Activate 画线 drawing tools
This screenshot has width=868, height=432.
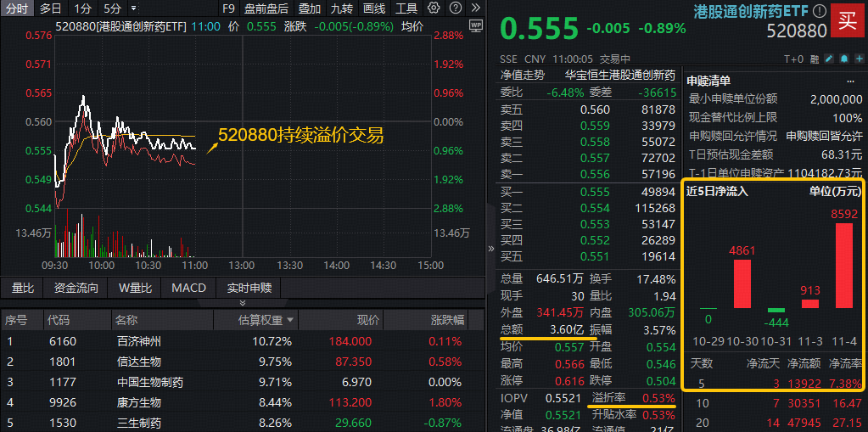374,8
